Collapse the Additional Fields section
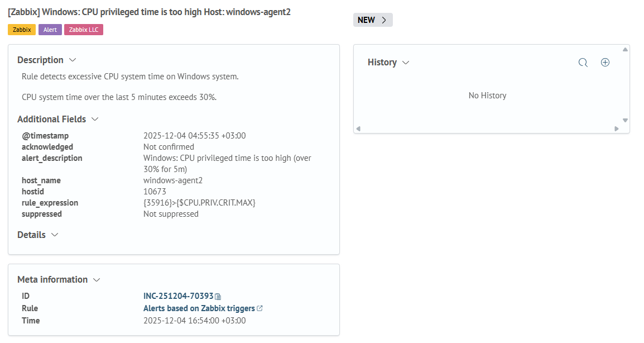 (95, 119)
